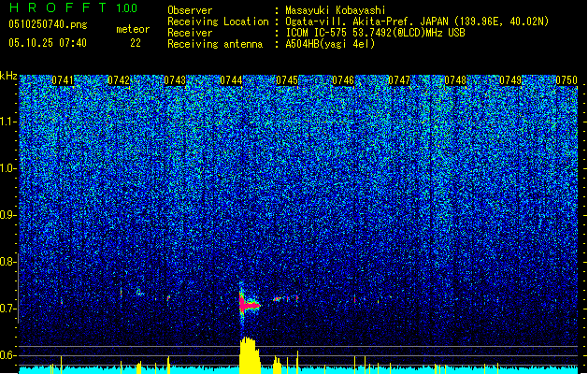Click the meteor count value 22
Viewport: 588px width, 374px height.
point(136,43)
